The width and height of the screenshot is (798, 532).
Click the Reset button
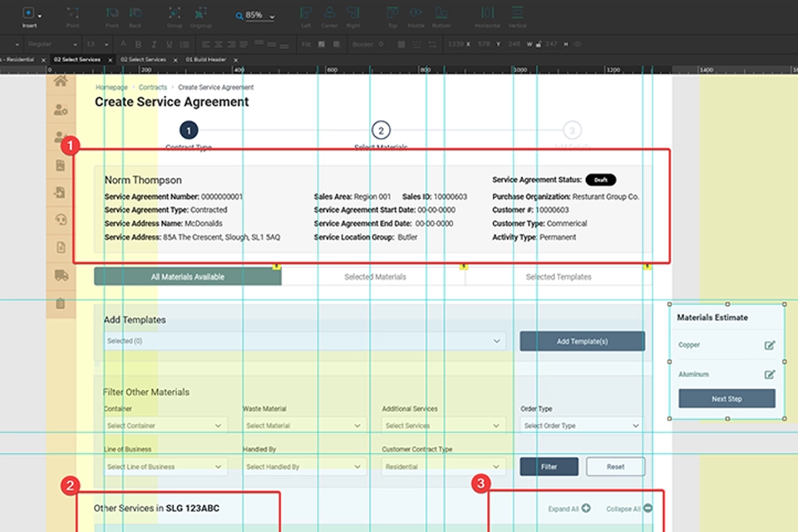[x=615, y=467]
